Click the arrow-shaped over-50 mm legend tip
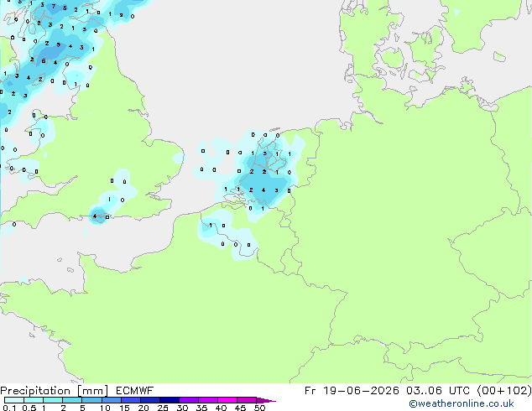 pos(266,400)
